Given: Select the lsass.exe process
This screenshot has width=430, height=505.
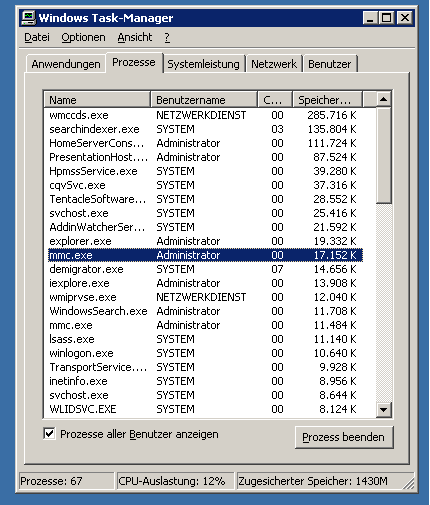Looking at the screenshot, I should coord(205,339).
